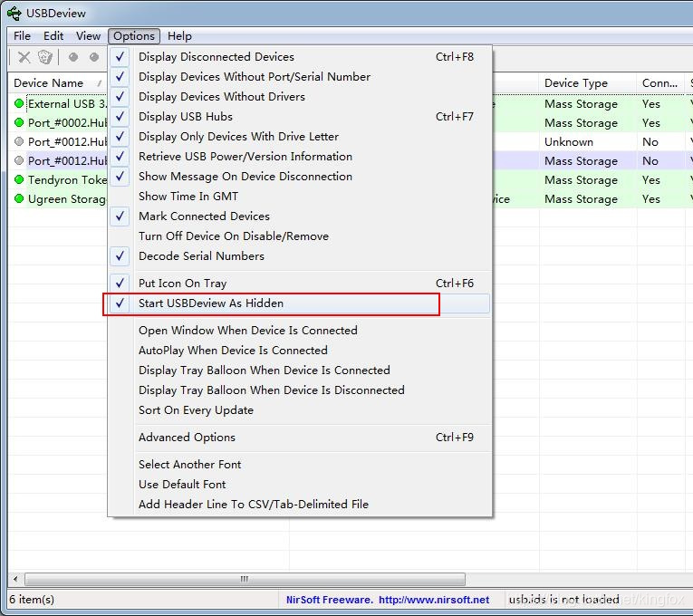Image resolution: width=693 pixels, height=616 pixels.
Task: Enable AutoPlay When Device Is Connected
Action: point(300,351)
